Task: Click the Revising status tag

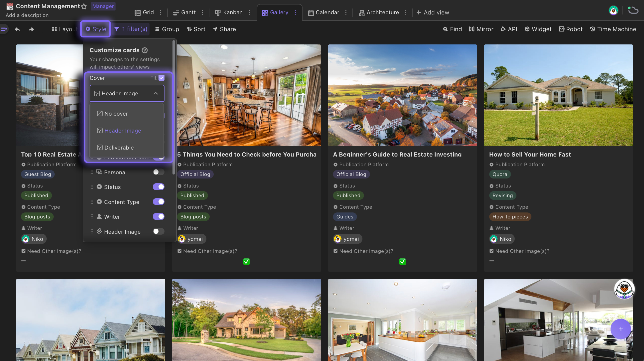Action: (502, 195)
